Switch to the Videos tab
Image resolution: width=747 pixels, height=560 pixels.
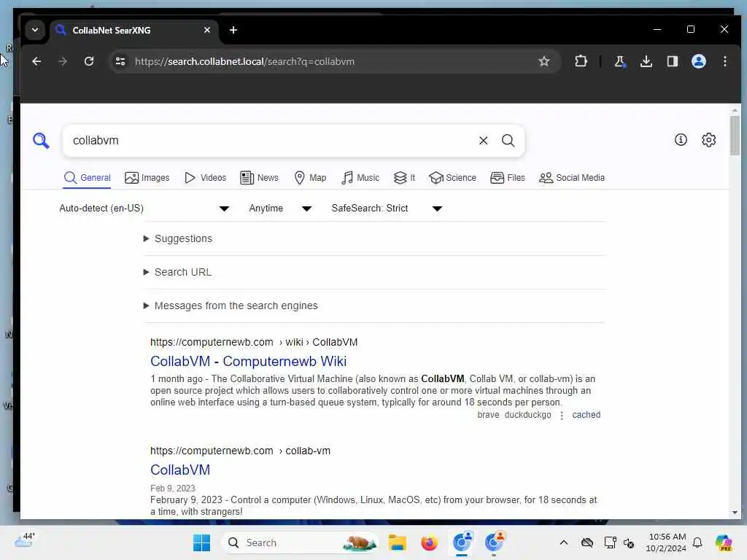pyautogui.click(x=205, y=178)
